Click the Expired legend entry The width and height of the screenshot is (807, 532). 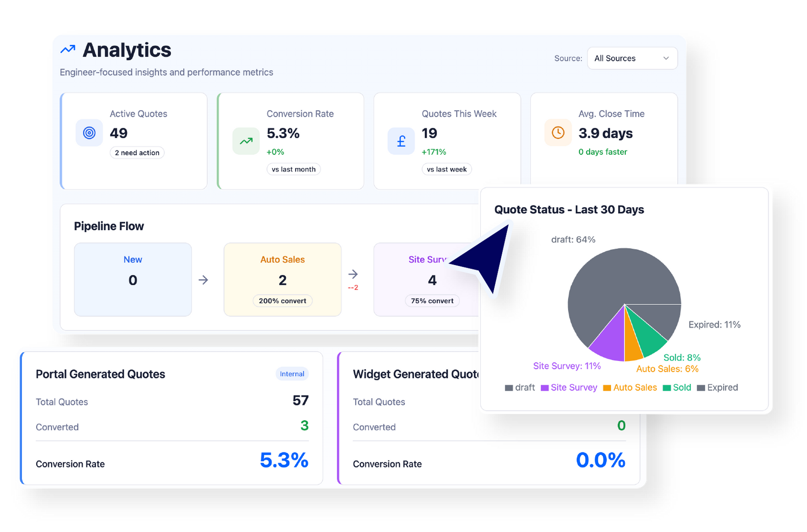[717, 388]
